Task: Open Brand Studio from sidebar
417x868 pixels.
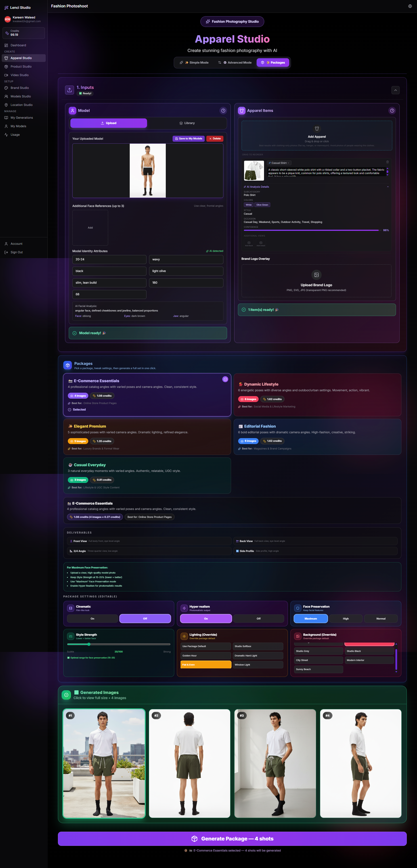Action: tap(20, 88)
